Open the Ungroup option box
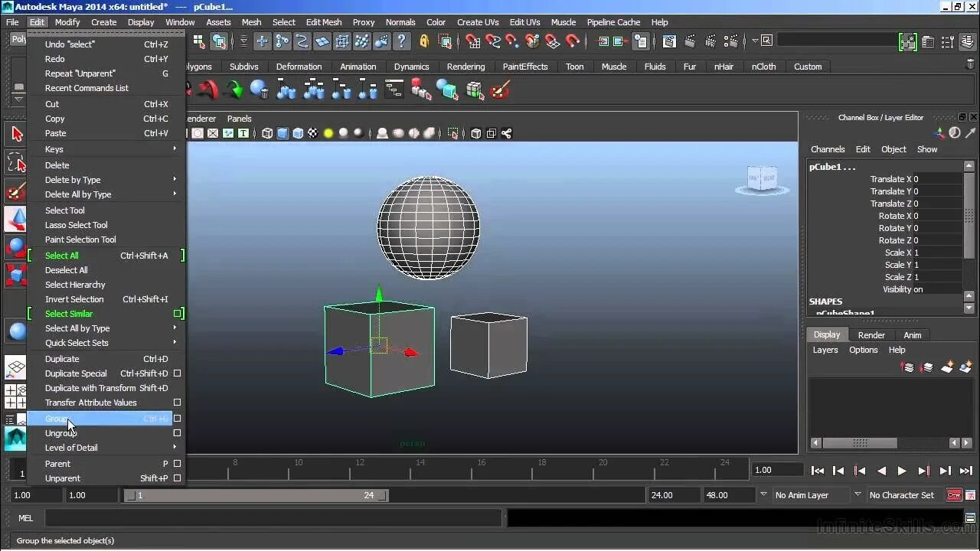 pos(177,433)
